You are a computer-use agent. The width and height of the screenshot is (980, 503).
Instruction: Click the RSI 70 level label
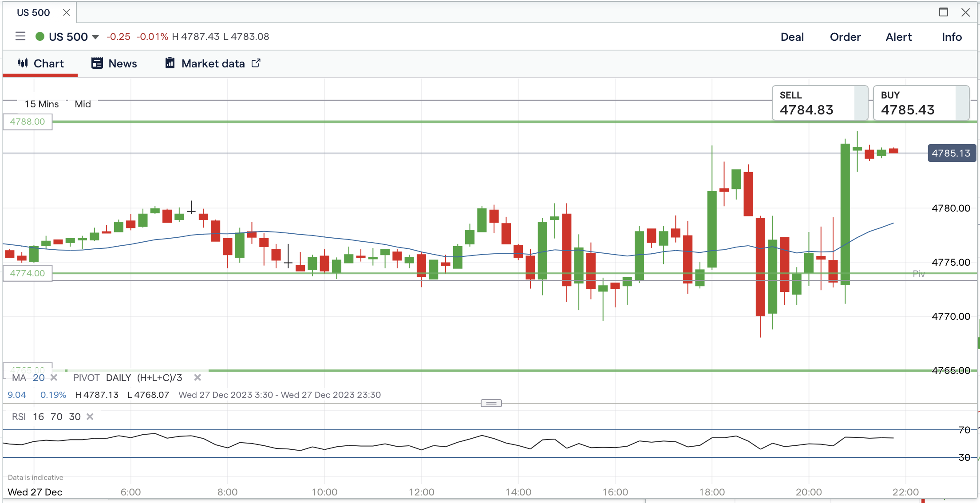(x=964, y=430)
